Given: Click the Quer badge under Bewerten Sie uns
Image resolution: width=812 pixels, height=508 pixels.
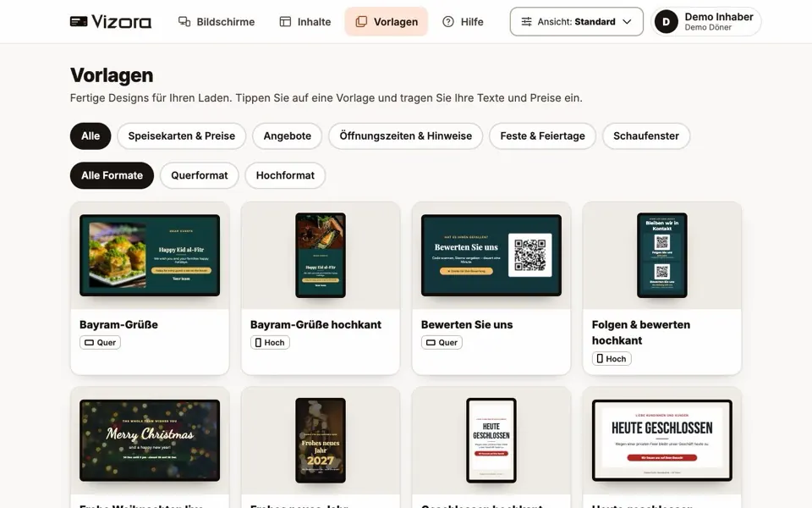Looking at the screenshot, I should [x=442, y=343].
